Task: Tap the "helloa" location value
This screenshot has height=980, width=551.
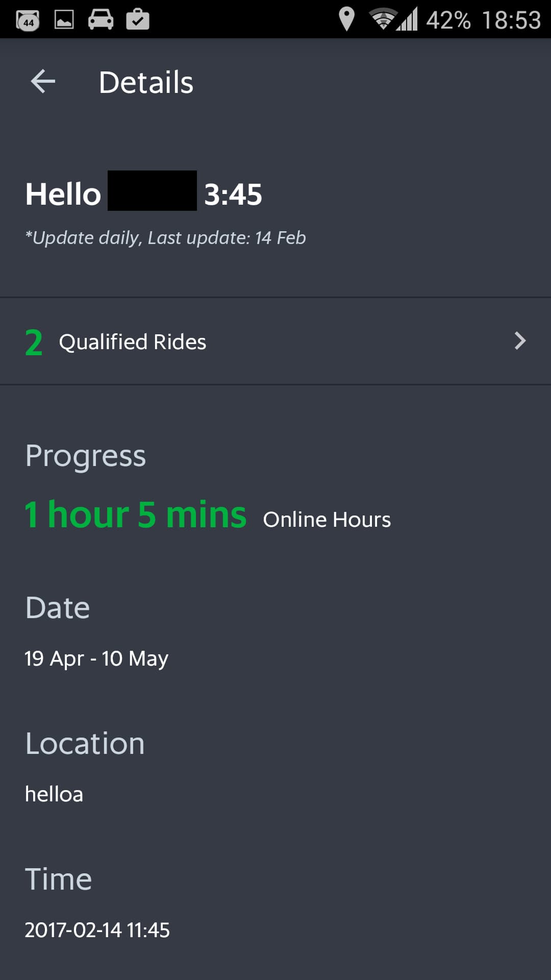Action: 54,794
